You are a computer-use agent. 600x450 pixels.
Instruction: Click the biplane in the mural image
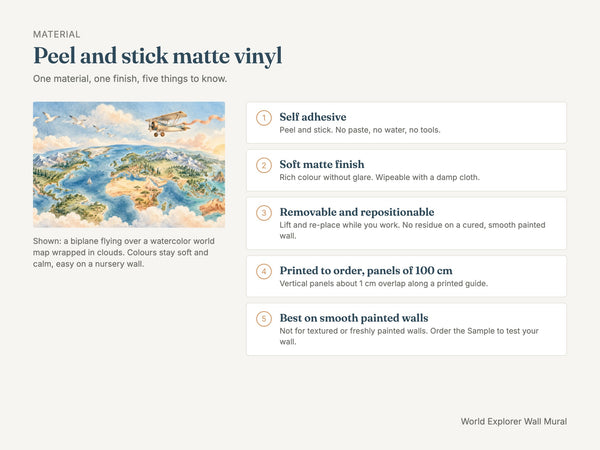(x=167, y=124)
